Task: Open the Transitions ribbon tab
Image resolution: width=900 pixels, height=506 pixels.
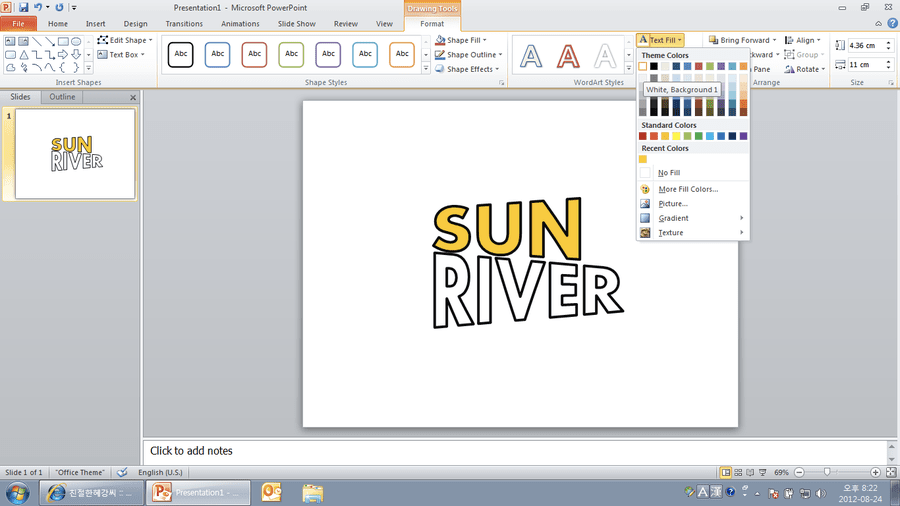Action: 184,24
